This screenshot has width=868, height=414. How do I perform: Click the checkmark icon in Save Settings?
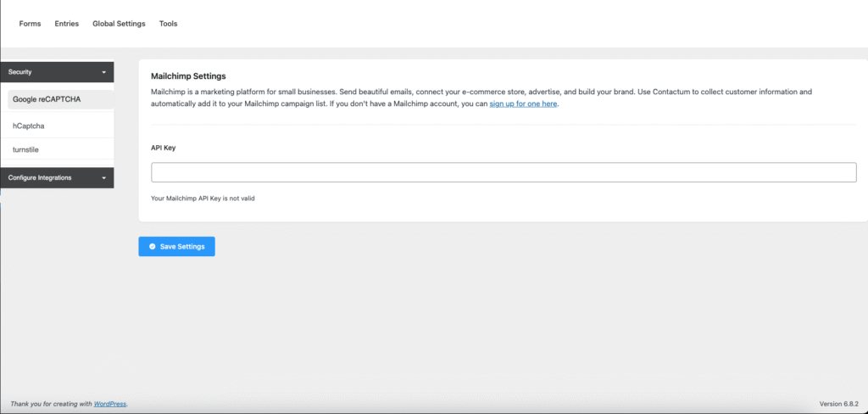pyautogui.click(x=152, y=246)
